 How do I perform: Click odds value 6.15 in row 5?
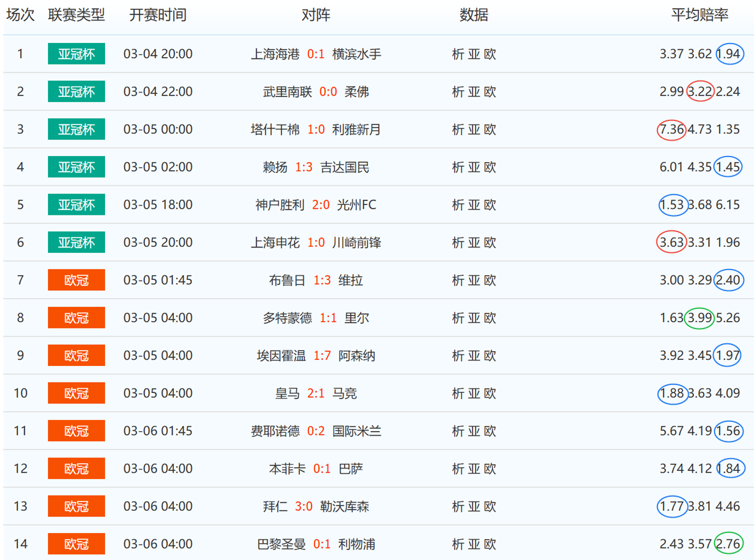[x=728, y=205]
